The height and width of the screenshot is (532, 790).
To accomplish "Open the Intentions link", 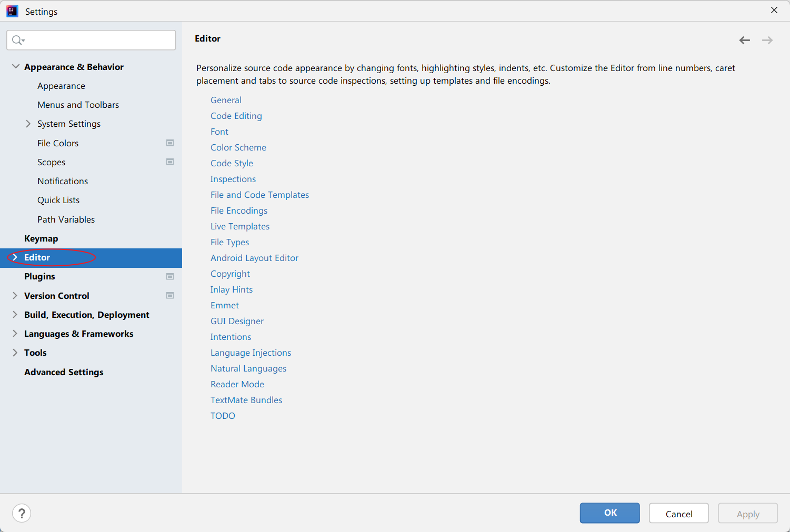I will (231, 337).
